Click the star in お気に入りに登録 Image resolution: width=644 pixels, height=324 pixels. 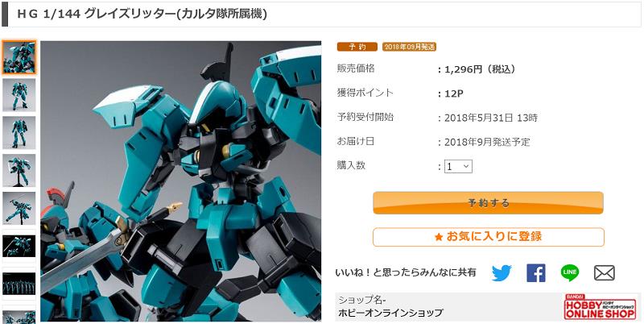(x=439, y=237)
